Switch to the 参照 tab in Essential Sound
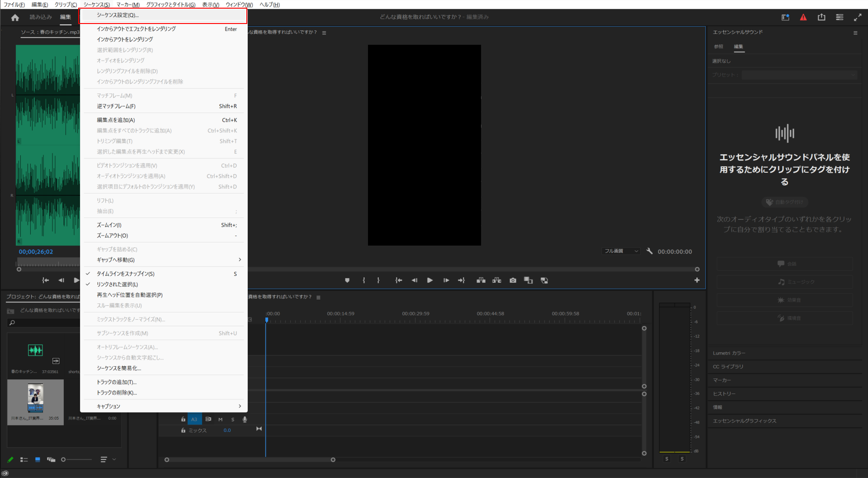The width and height of the screenshot is (868, 478). (718, 47)
